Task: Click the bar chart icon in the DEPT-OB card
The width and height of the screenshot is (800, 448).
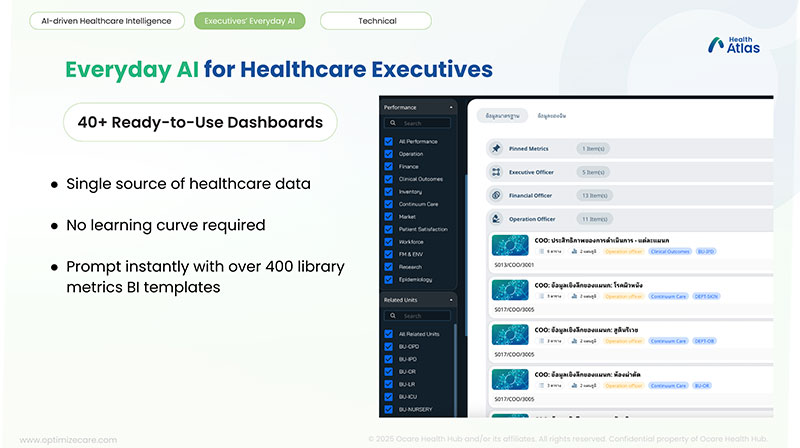Action: [x=574, y=341]
